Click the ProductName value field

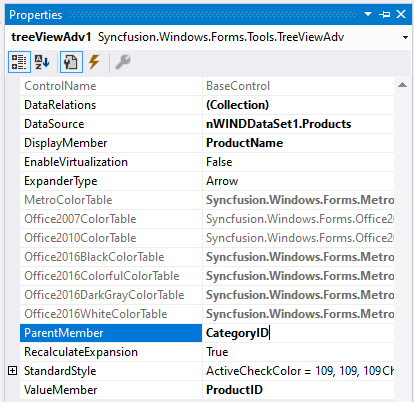pyautogui.click(x=298, y=143)
